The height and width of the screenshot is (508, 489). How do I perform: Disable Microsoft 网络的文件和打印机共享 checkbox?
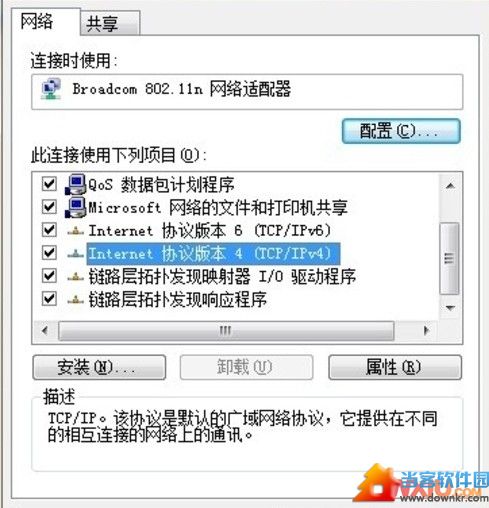click(x=49, y=207)
